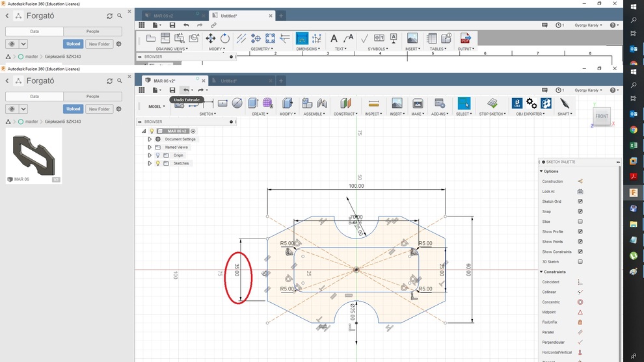Image resolution: width=644 pixels, height=362 pixels.
Task: Open Gyorgy Karoly account dropdown in lower window
Action: click(588, 90)
